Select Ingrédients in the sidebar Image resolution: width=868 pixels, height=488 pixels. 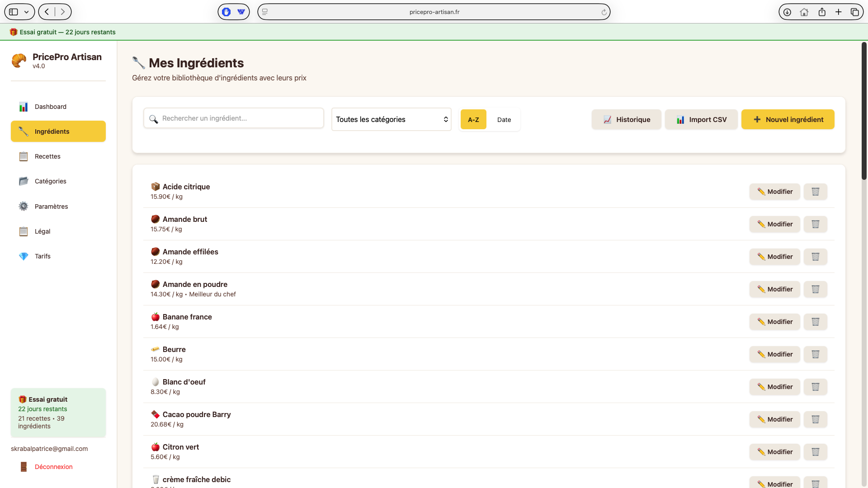(x=58, y=131)
